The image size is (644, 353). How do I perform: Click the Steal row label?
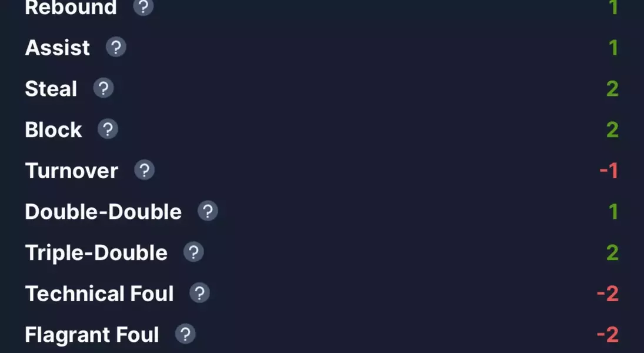[51, 89]
